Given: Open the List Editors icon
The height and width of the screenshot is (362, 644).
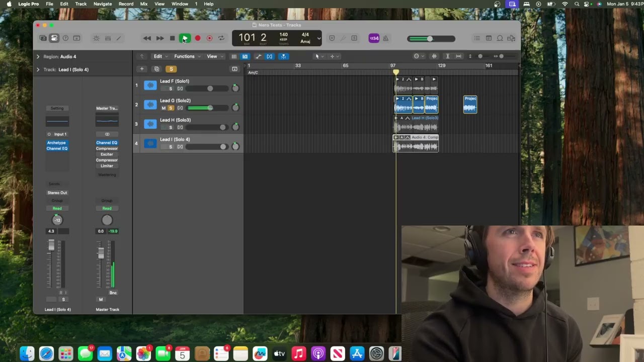Looking at the screenshot, I should click(x=477, y=38).
